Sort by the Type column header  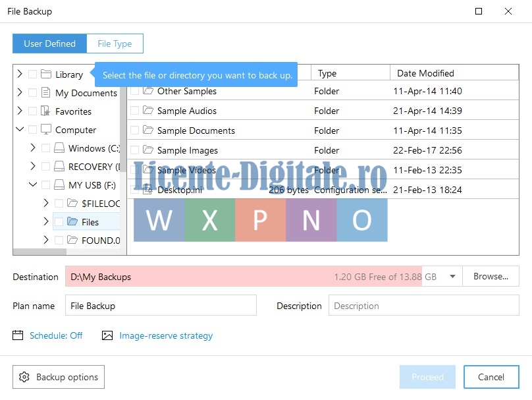[x=350, y=73]
